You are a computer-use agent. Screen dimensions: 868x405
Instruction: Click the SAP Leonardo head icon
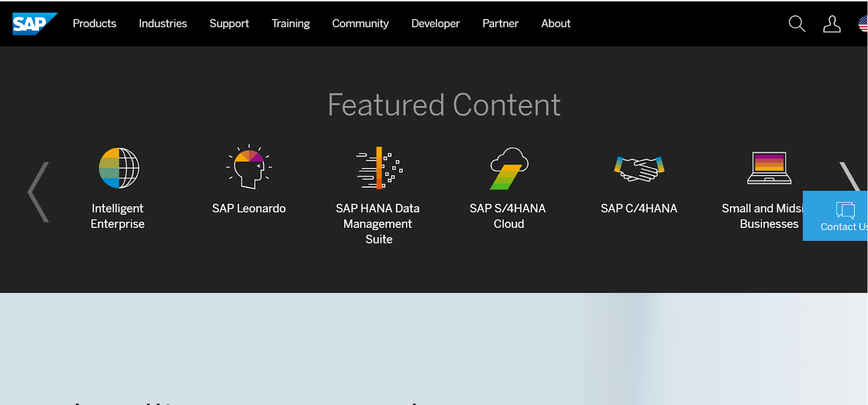[249, 167]
